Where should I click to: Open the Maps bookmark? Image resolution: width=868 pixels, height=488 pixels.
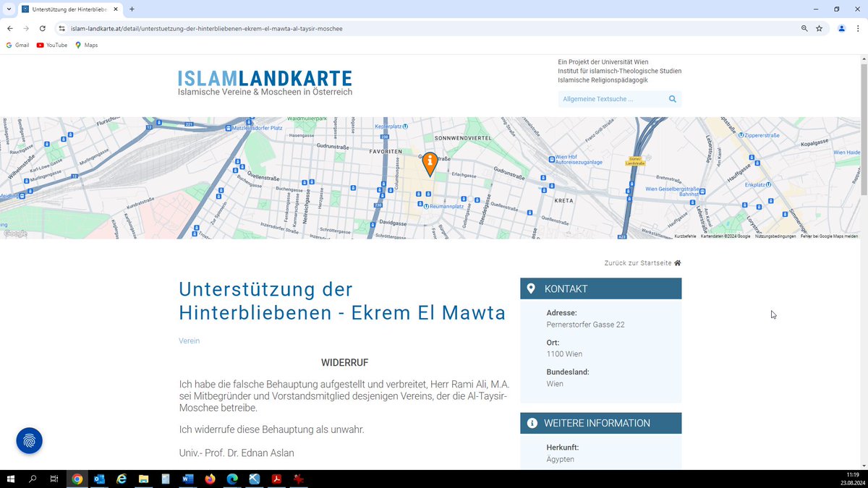(x=87, y=45)
